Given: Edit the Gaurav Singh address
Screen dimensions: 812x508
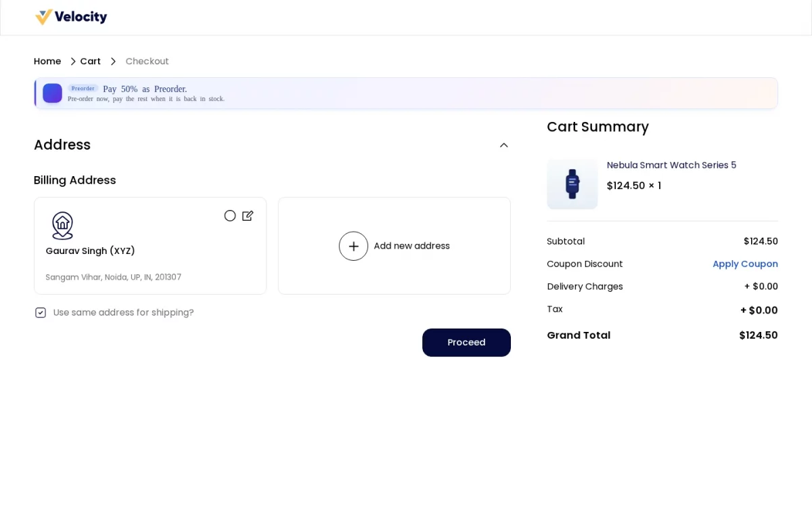Looking at the screenshot, I should click(x=248, y=215).
